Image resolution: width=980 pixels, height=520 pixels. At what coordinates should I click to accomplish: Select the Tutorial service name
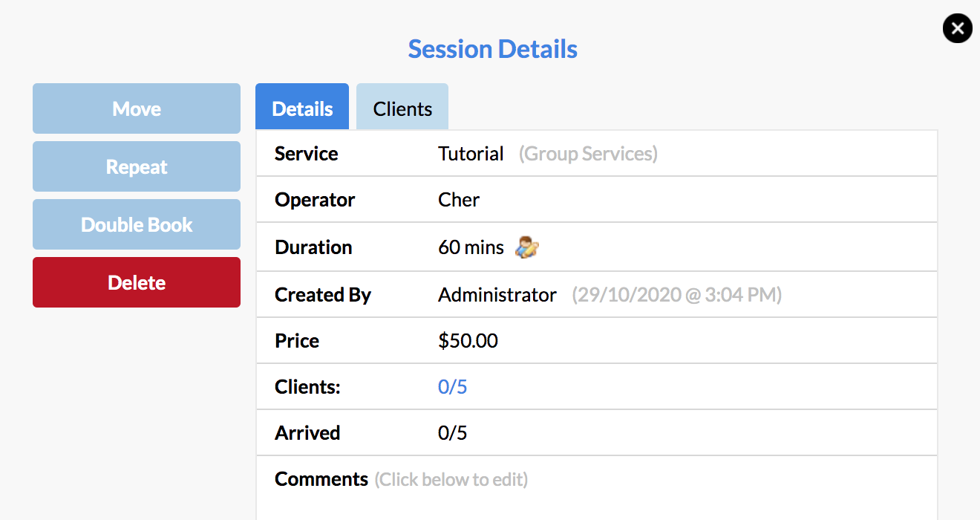(471, 154)
